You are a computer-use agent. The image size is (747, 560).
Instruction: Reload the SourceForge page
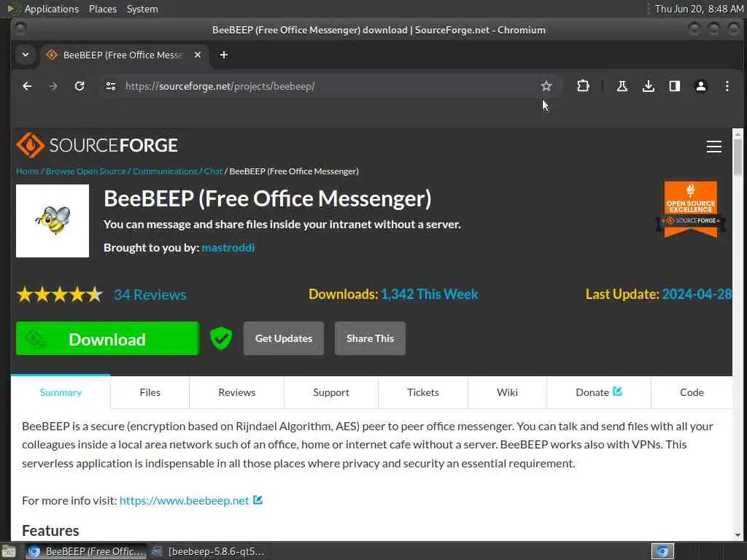tap(80, 86)
